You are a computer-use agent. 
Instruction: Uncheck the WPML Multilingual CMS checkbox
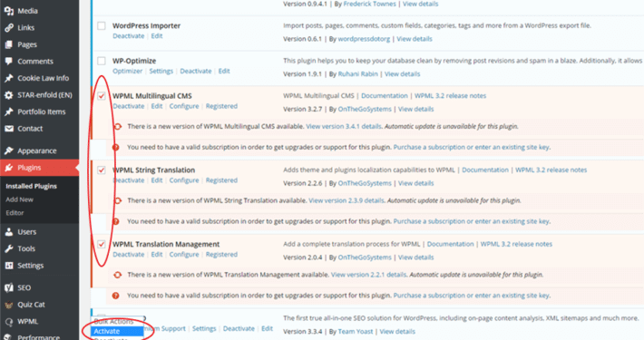(102, 96)
